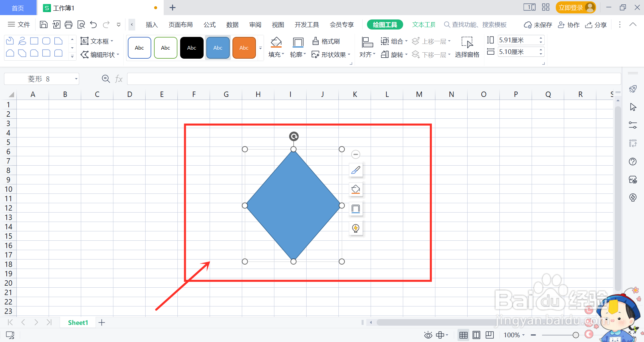Screen dimensions: 644x342
Task: Open the shape effects tool 形状效果
Action: [x=330, y=54]
